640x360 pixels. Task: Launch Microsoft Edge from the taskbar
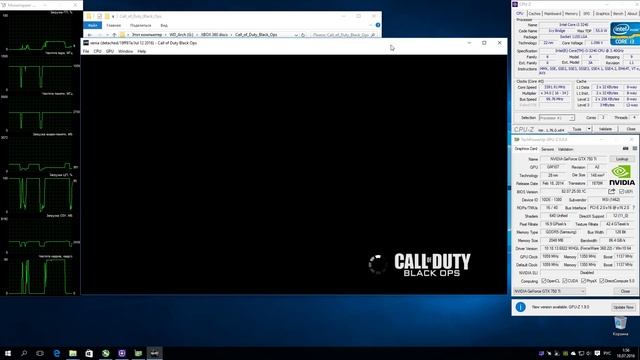point(57,353)
